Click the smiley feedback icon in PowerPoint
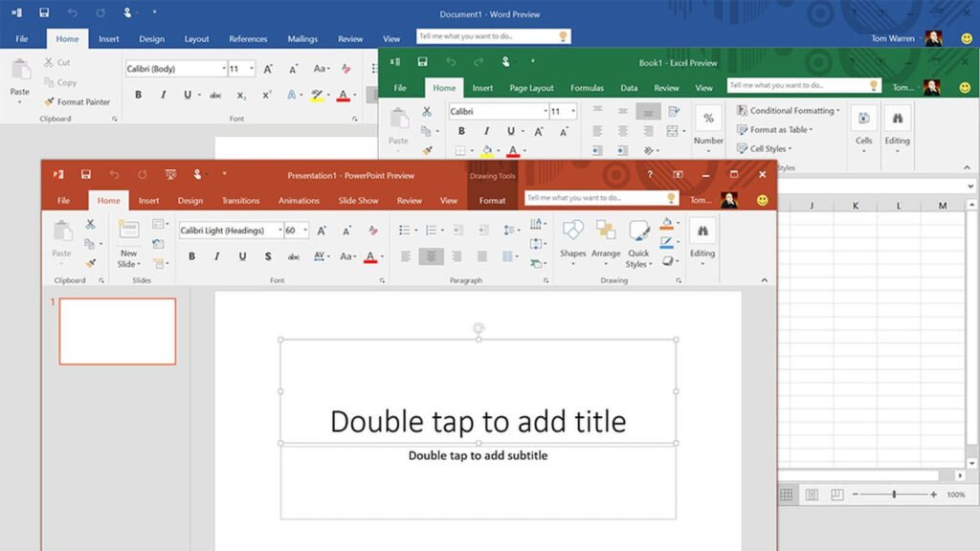Viewport: 980px width, 551px height. [x=762, y=200]
